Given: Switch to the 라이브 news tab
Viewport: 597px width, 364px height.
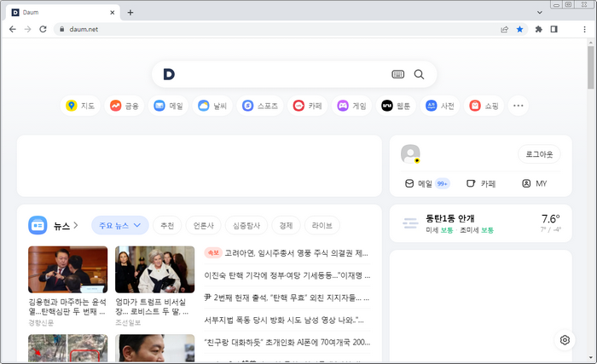Looking at the screenshot, I should tap(322, 225).
